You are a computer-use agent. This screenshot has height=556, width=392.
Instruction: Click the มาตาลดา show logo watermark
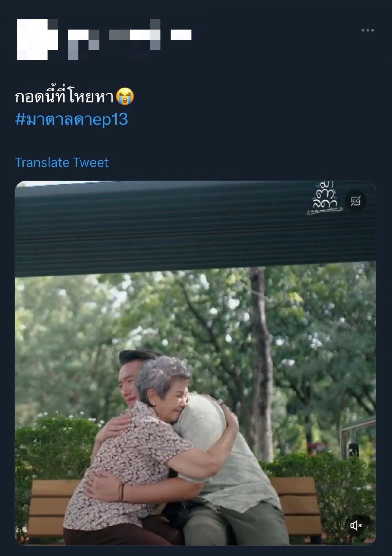325,198
